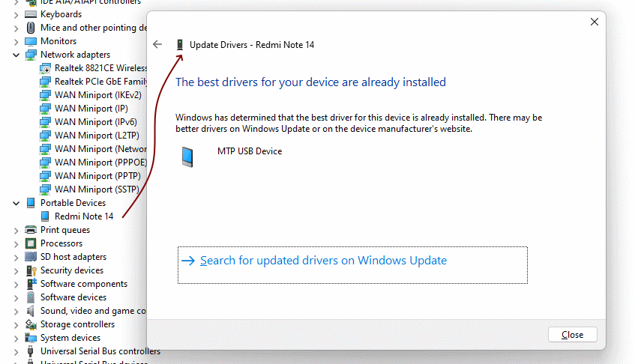Click the Print queues printer icon

(x=31, y=230)
